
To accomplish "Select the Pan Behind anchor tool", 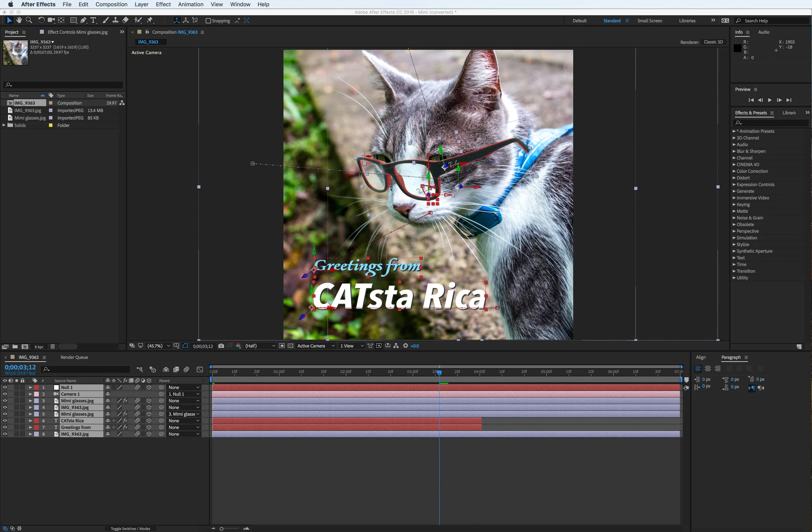I will pyautogui.click(x=61, y=20).
